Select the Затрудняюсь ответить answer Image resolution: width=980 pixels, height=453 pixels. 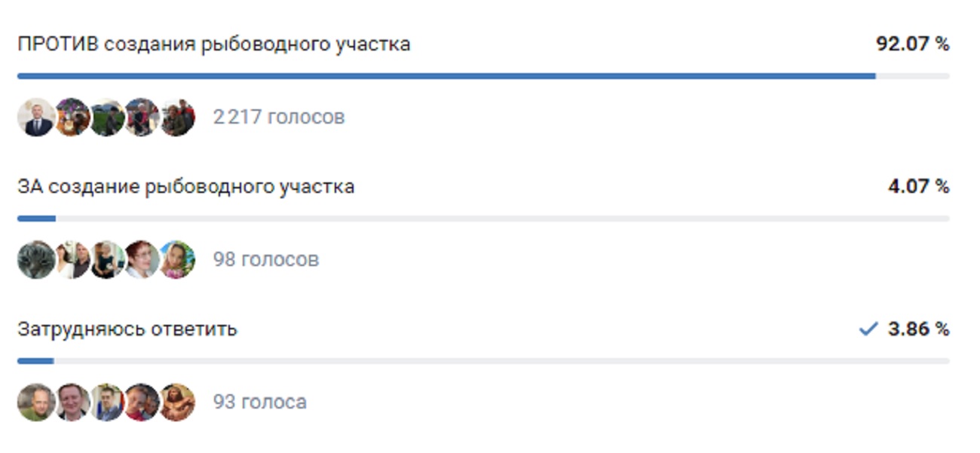(x=127, y=329)
